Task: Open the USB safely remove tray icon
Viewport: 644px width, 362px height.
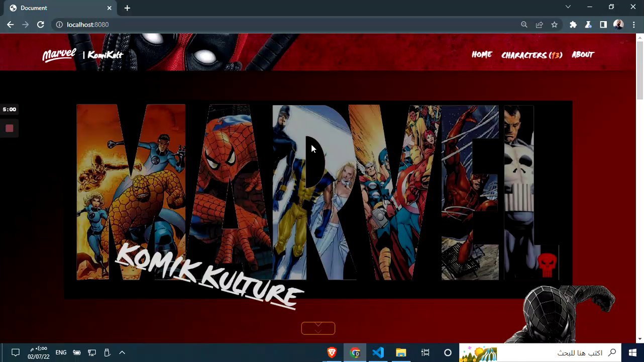Action: pyautogui.click(x=107, y=353)
